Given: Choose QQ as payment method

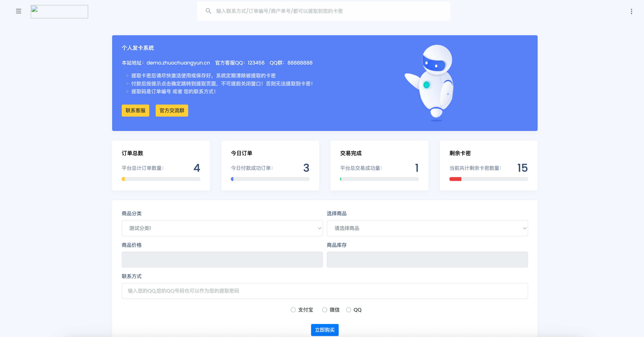Looking at the screenshot, I should point(348,310).
